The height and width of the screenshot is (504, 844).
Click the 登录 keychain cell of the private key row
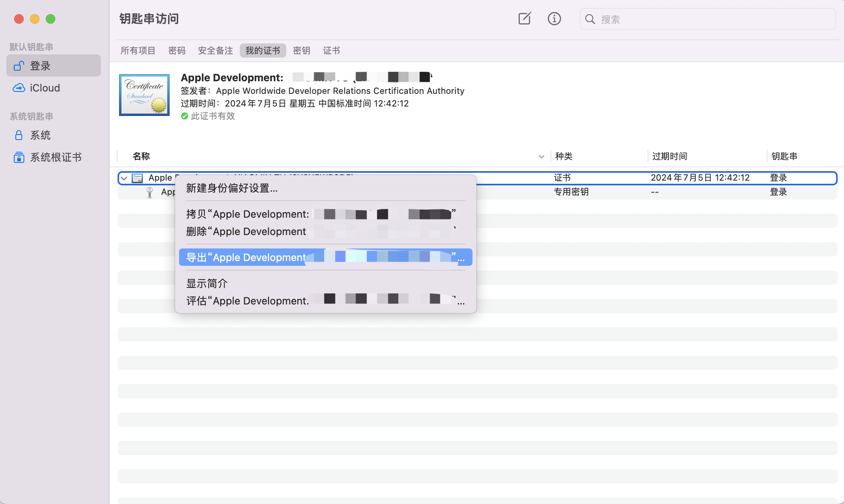click(x=778, y=192)
